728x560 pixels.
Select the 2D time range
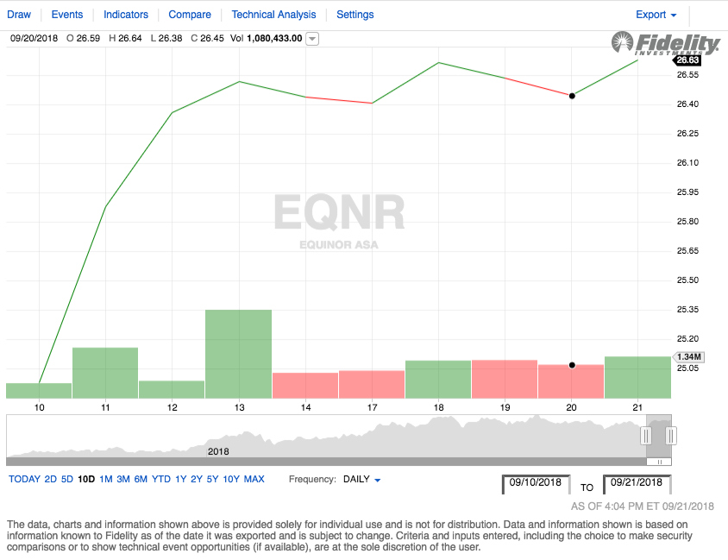tap(50, 479)
